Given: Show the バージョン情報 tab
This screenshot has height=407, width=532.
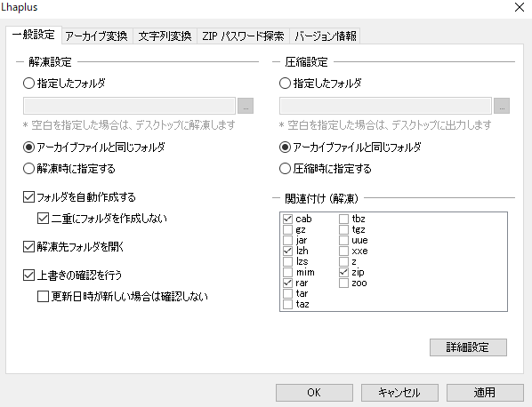Looking at the screenshot, I should [x=325, y=36].
